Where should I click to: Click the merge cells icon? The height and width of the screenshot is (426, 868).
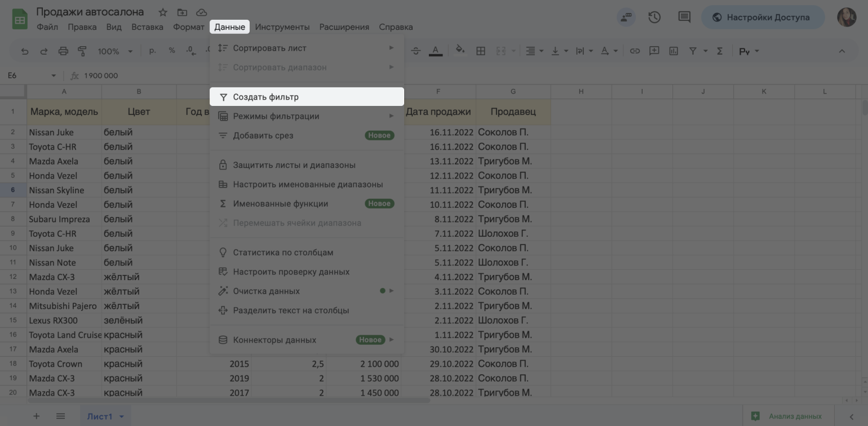point(501,51)
